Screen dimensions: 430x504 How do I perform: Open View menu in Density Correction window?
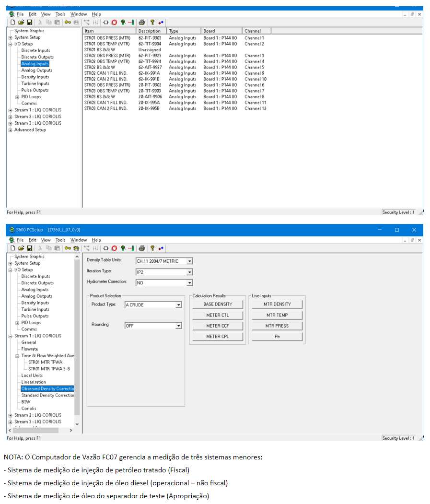click(x=46, y=240)
